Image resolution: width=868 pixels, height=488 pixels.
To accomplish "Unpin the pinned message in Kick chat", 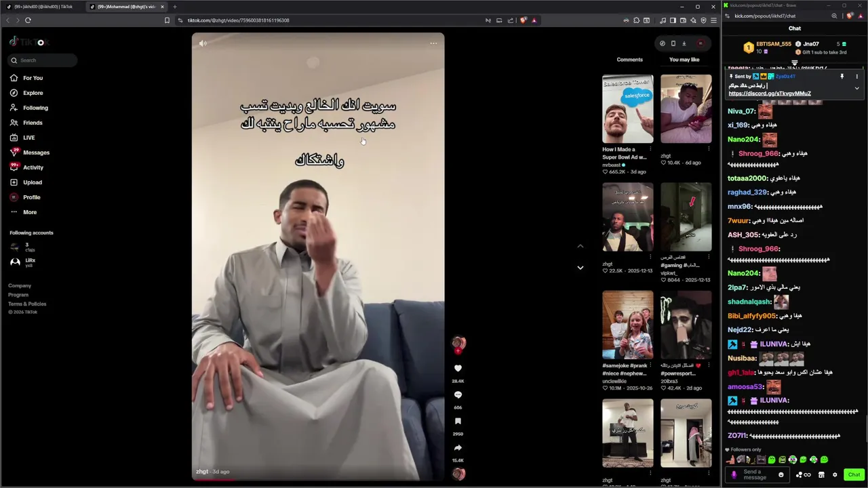I will [x=842, y=77].
